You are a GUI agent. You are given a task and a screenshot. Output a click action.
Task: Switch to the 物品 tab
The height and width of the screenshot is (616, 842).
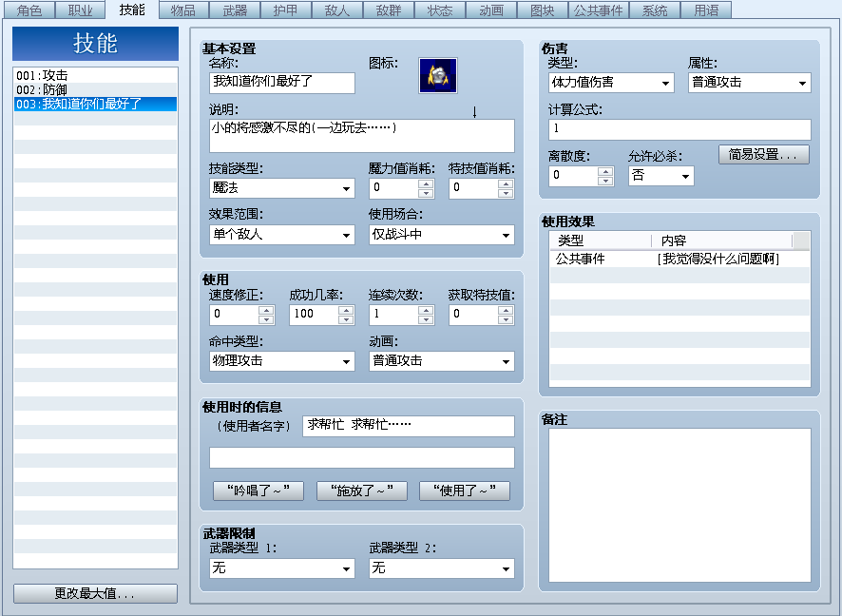coord(183,10)
